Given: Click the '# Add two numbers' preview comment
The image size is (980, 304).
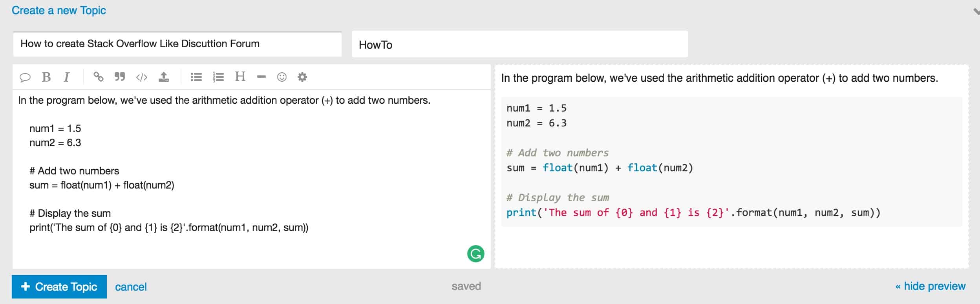Looking at the screenshot, I should click(558, 153).
